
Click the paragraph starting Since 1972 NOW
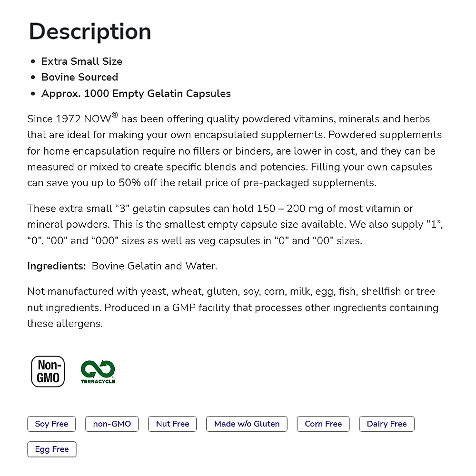233,151
